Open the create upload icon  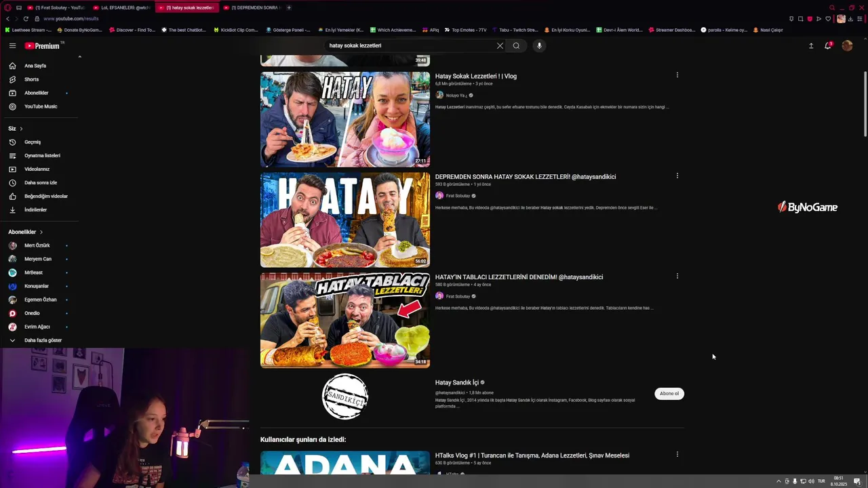(x=811, y=45)
